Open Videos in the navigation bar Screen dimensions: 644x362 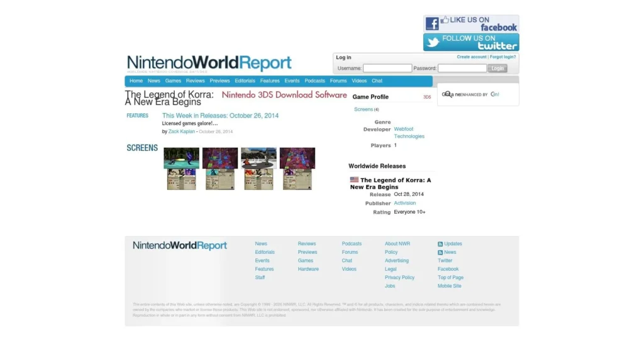[359, 81]
